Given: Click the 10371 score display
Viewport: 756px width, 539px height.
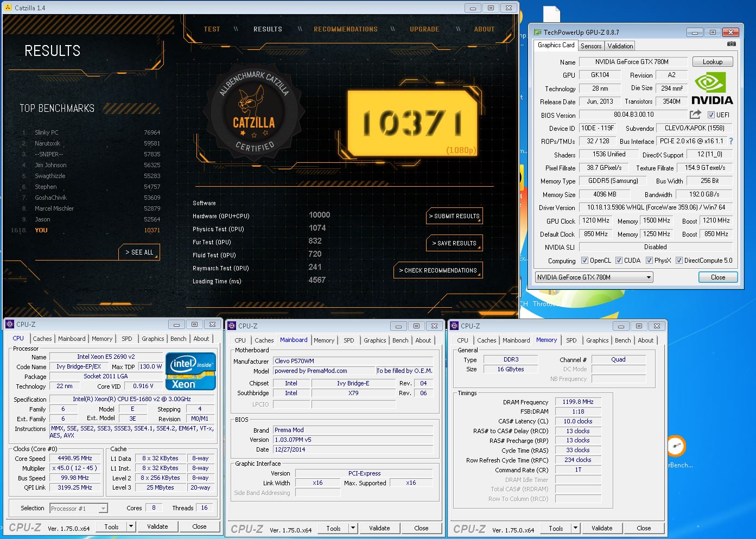Looking at the screenshot, I should point(412,123).
